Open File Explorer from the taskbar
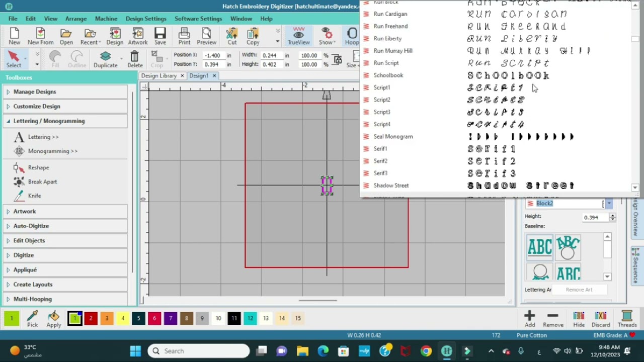Image resolution: width=644 pixels, height=362 pixels. click(302, 351)
